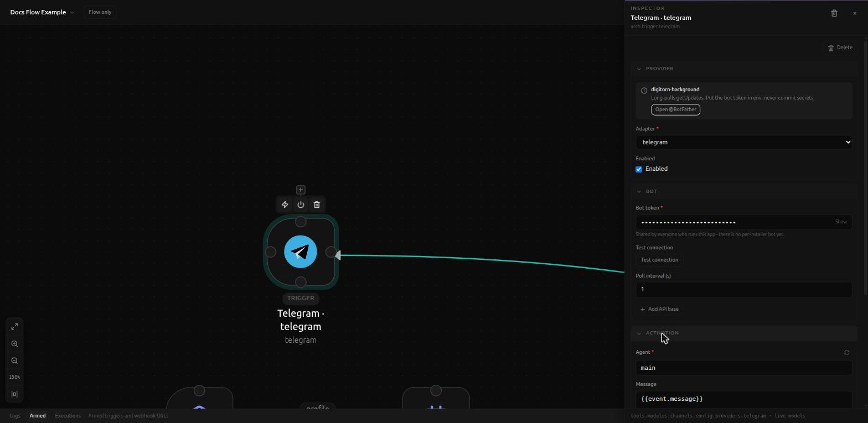Click the Delete button in inspector
This screenshot has height=423, width=868.
[840, 48]
